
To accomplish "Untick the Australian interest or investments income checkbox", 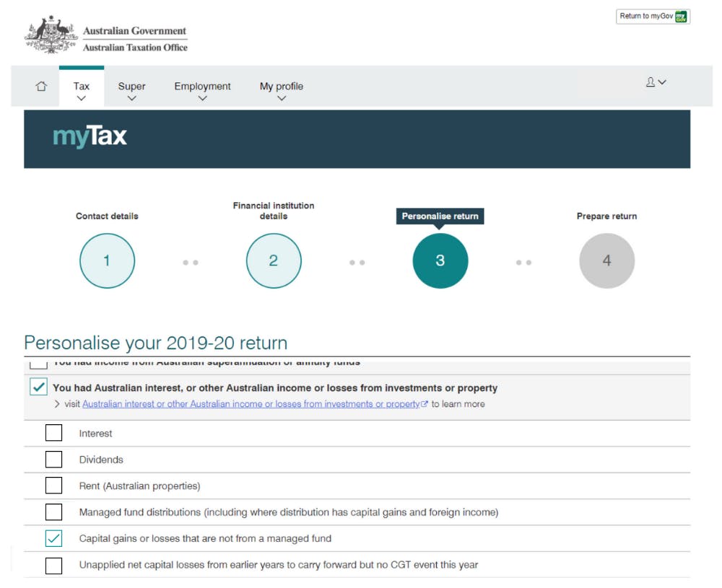I will (39, 387).
